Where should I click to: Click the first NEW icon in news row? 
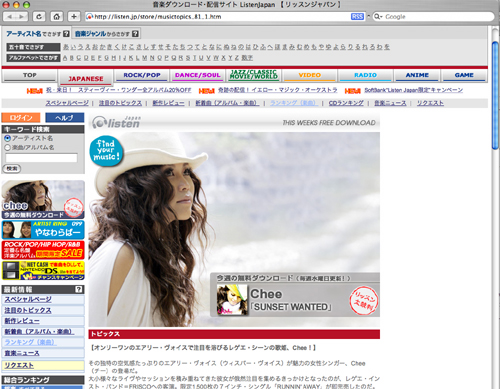[35, 91]
